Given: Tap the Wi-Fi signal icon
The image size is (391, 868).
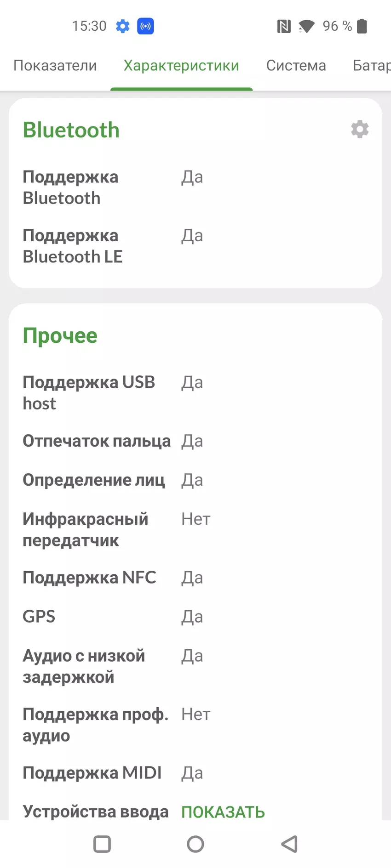Looking at the screenshot, I should (x=306, y=26).
